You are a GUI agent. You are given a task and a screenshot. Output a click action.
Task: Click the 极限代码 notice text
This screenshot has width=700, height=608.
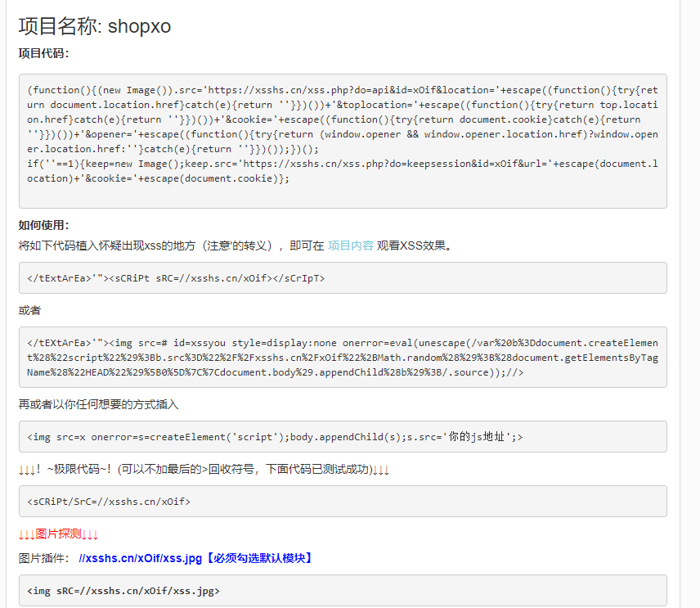pos(204,470)
